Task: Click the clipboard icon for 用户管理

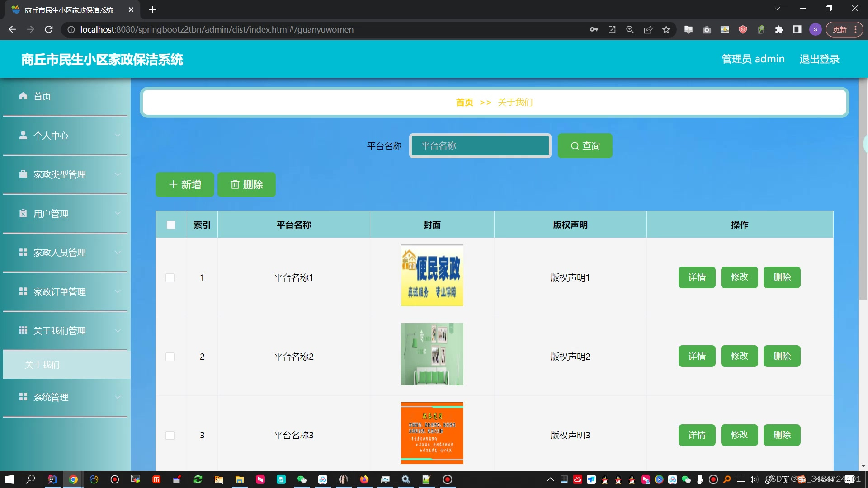Action: [x=23, y=213]
